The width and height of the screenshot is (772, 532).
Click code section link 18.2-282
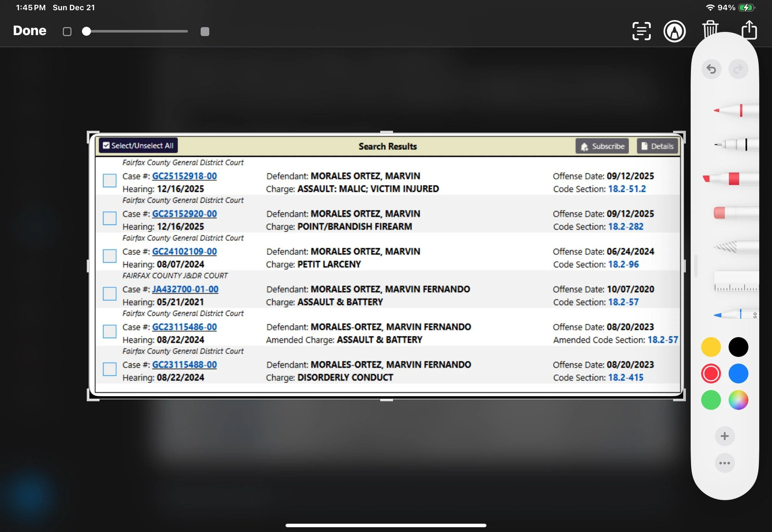click(x=625, y=227)
